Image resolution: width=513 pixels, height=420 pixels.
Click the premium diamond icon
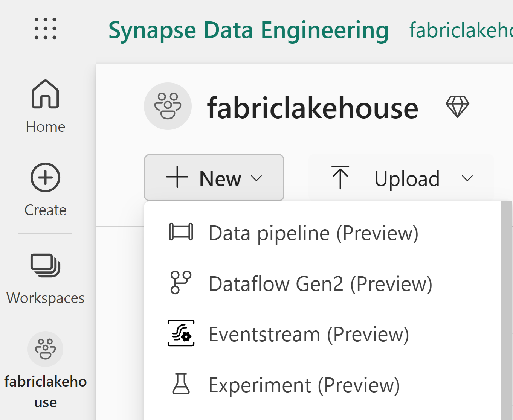[x=457, y=107]
